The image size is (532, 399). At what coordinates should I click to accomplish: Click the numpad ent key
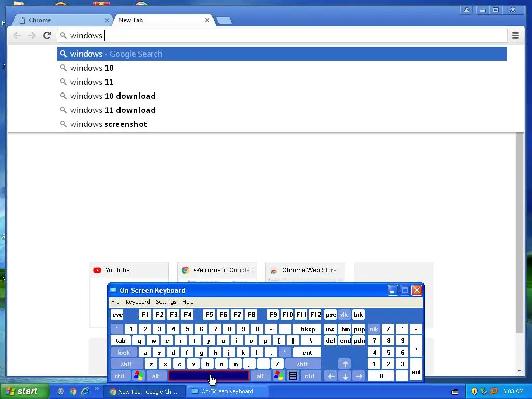pyautogui.click(x=416, y=370)
